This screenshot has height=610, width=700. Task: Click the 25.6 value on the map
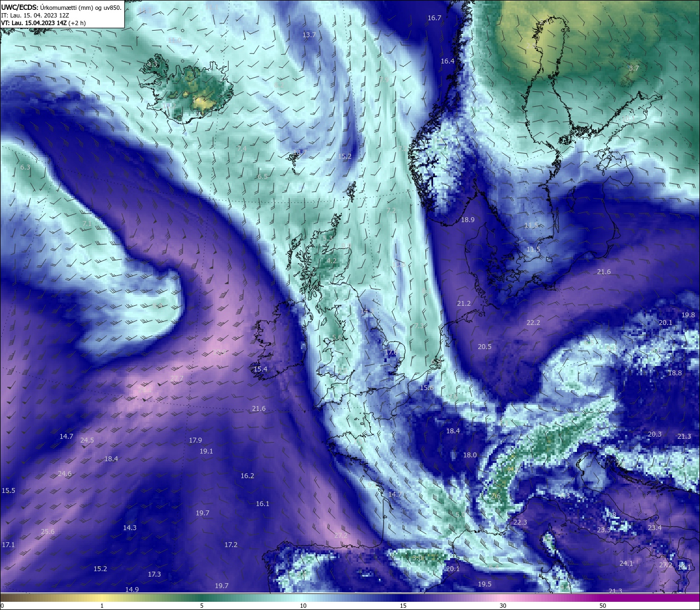click(48, 532)
